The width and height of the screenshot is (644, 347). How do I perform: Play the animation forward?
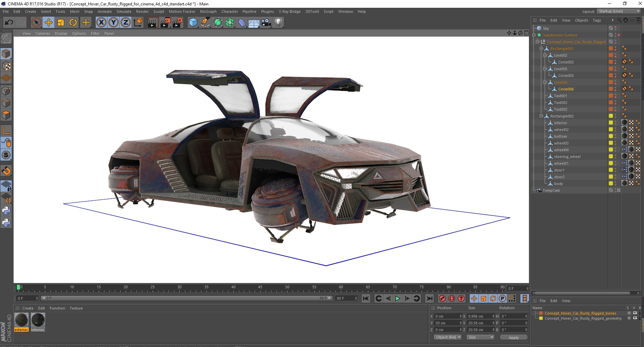pyautogui.click(x=397, y=298)
